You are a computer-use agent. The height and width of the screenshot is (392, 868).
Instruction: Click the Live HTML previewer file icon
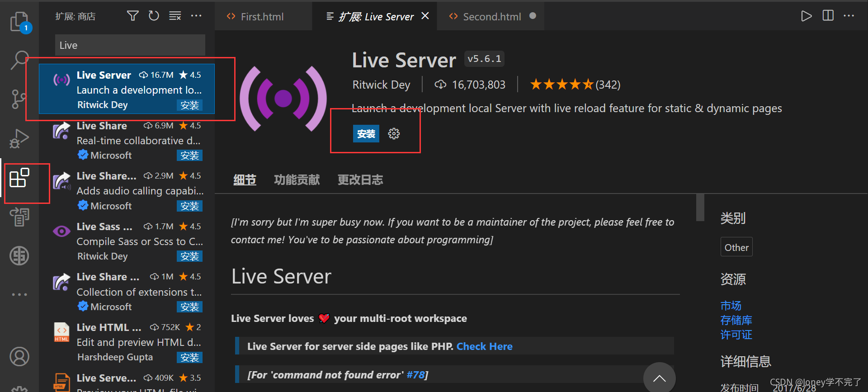tap(61, 332)
